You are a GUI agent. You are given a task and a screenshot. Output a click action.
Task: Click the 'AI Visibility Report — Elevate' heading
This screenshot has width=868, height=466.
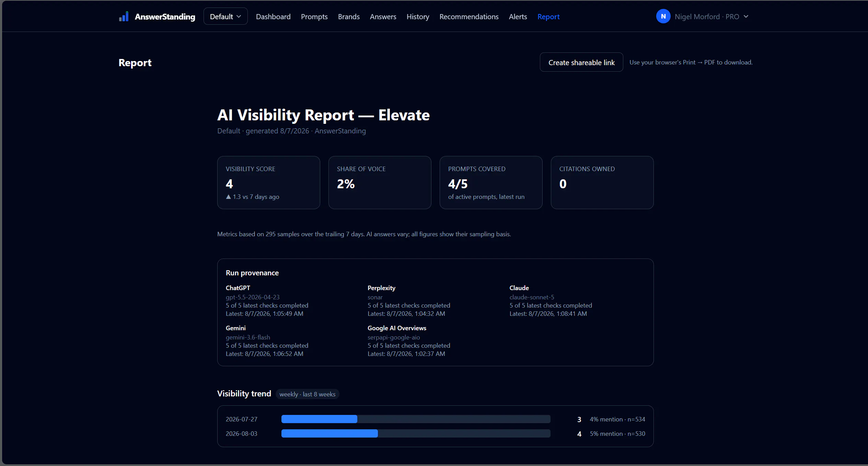323,115
